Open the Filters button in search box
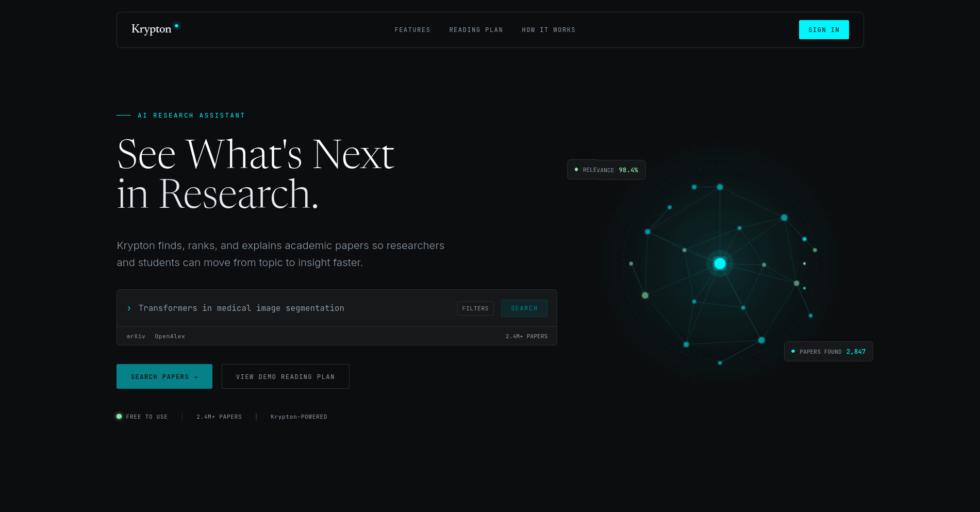Viewport: 980px width, 512px height. (x=475, y=308)
